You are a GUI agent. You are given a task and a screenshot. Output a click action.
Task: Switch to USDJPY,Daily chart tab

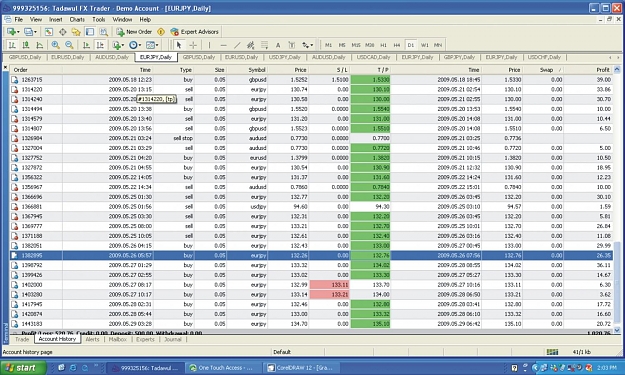285,57
